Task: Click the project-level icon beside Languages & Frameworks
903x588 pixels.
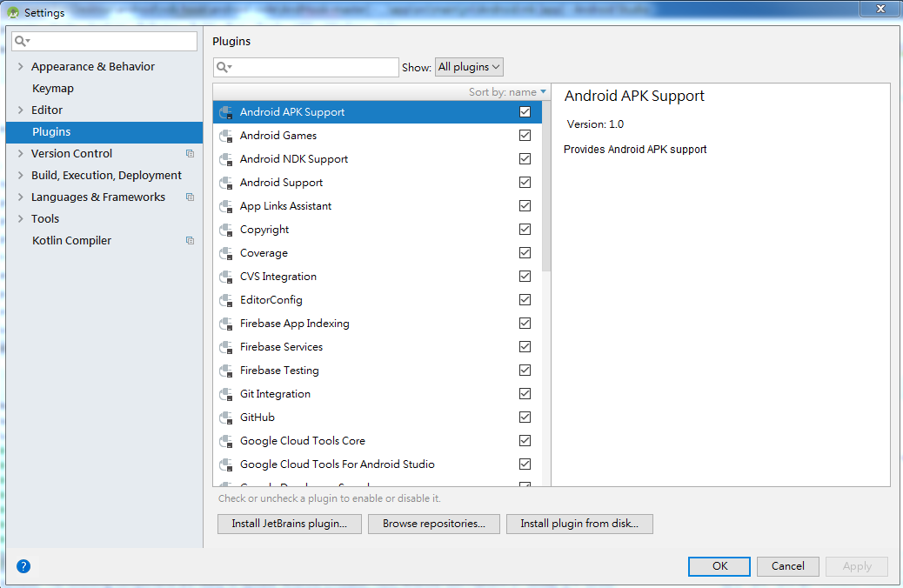Action: point(190,197)
